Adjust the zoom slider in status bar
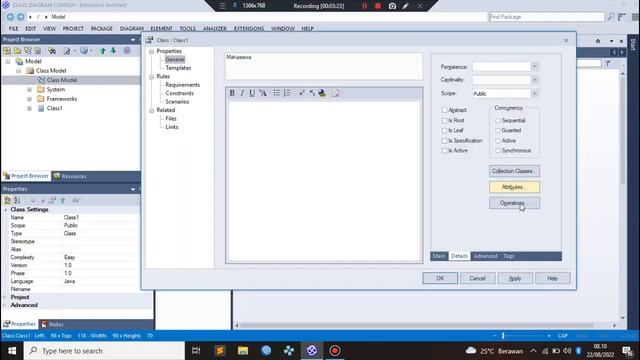 point(503,336)
